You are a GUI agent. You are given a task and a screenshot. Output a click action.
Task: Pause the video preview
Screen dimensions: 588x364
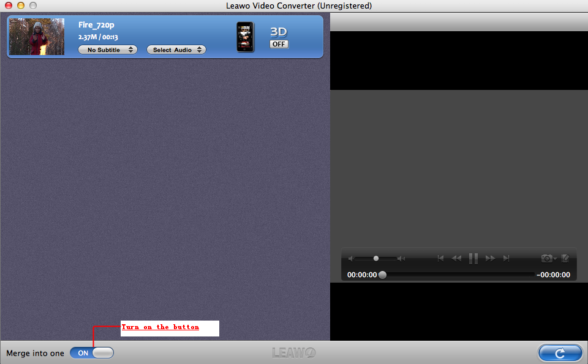(x=473, y=258)
